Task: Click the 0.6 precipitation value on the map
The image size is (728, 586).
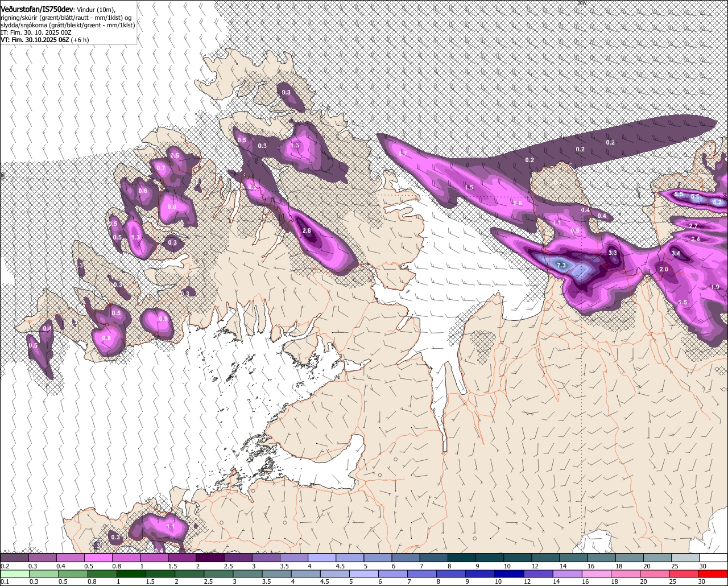Action: [x=143, y=191]
